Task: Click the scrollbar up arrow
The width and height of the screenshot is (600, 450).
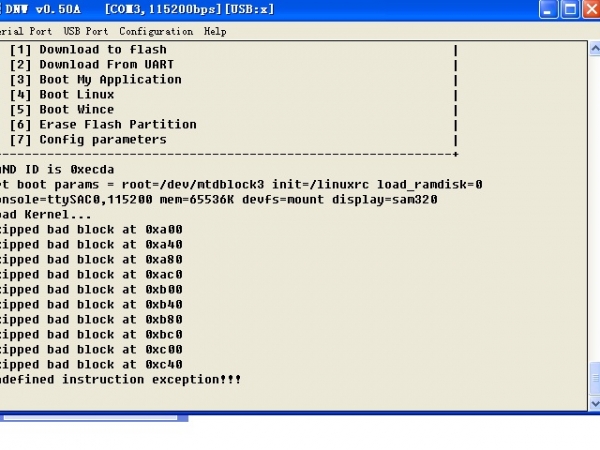Action: [594, 49]
